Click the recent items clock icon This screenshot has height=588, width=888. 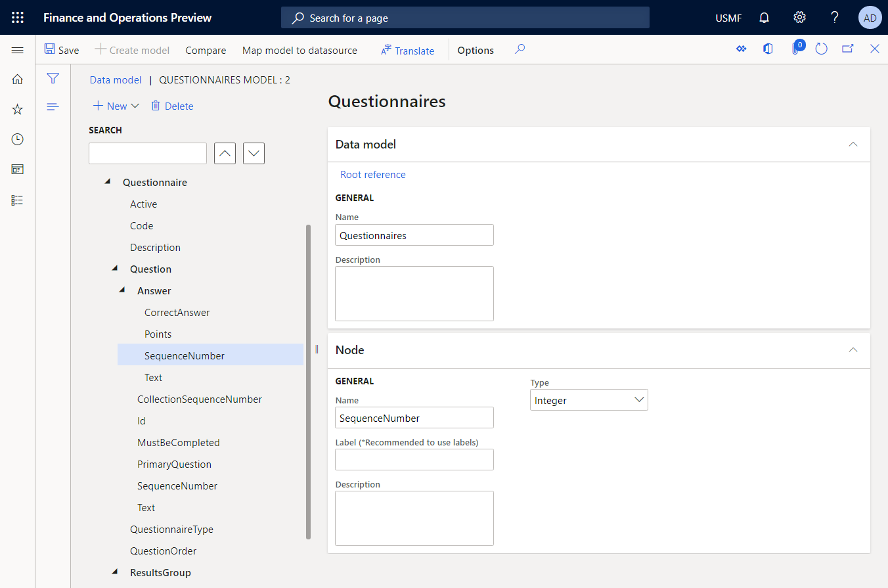[17, 139]
